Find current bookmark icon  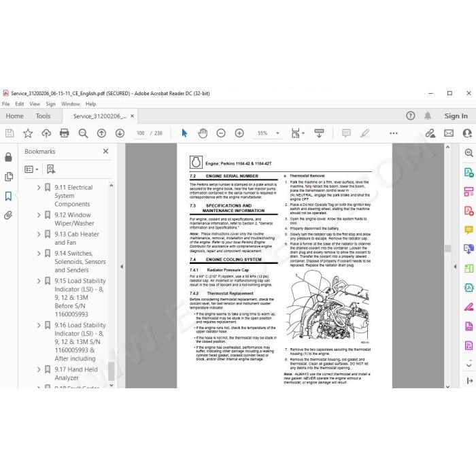click(51, 169)
